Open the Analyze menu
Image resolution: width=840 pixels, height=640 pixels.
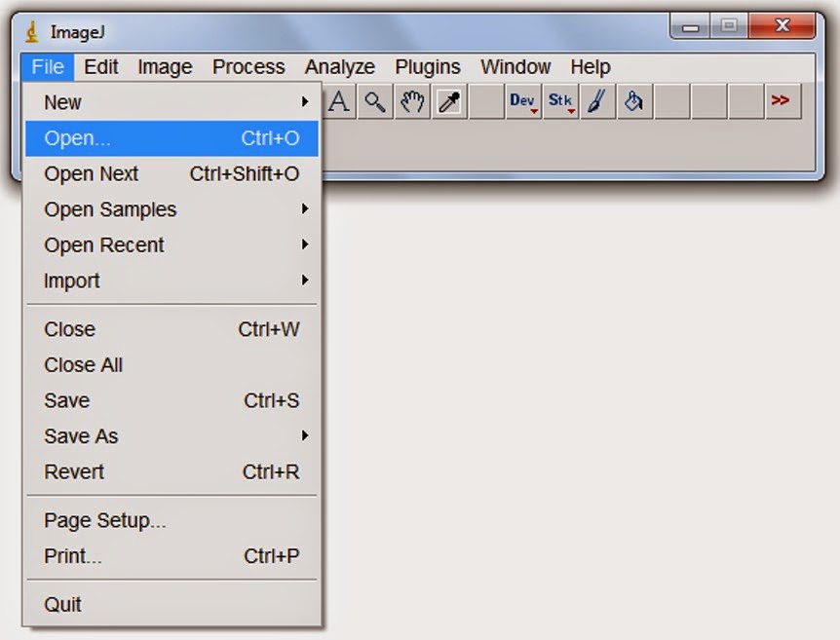(x=340, y=67)
